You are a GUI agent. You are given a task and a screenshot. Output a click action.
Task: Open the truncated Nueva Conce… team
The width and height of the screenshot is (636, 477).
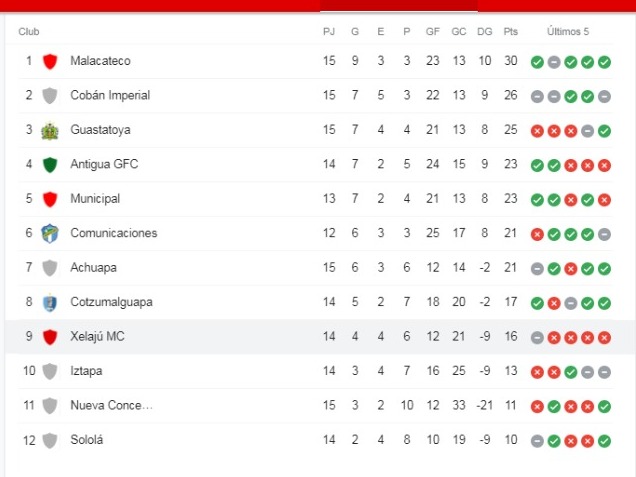[x=111, y=405]
